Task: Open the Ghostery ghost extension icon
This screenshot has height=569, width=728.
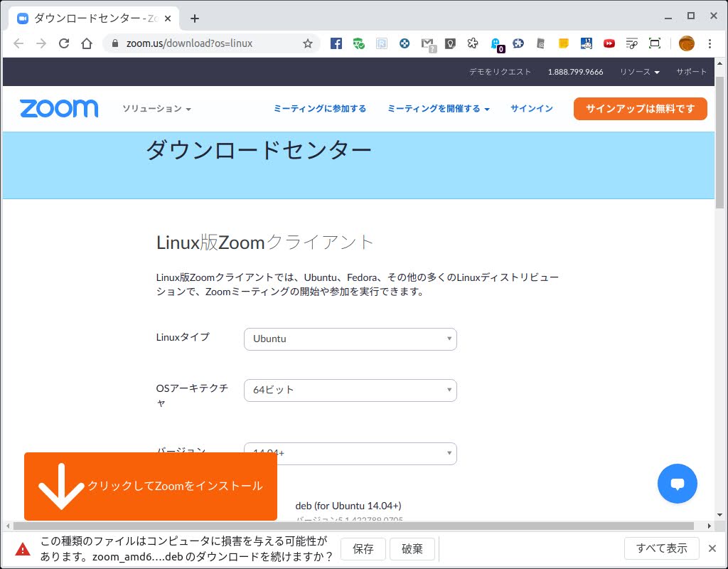Action: coord(497,45)
